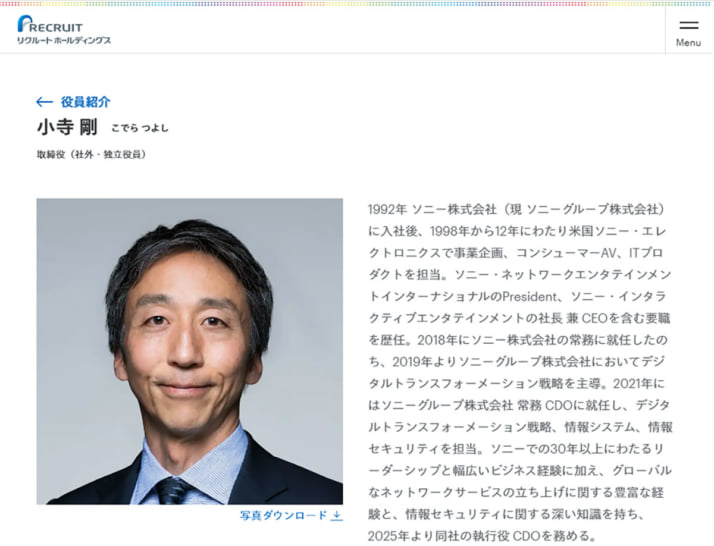The image size is (714, 546).
Task: Click the bio line starting に入社後、1998年
Action: pos(517,231)
